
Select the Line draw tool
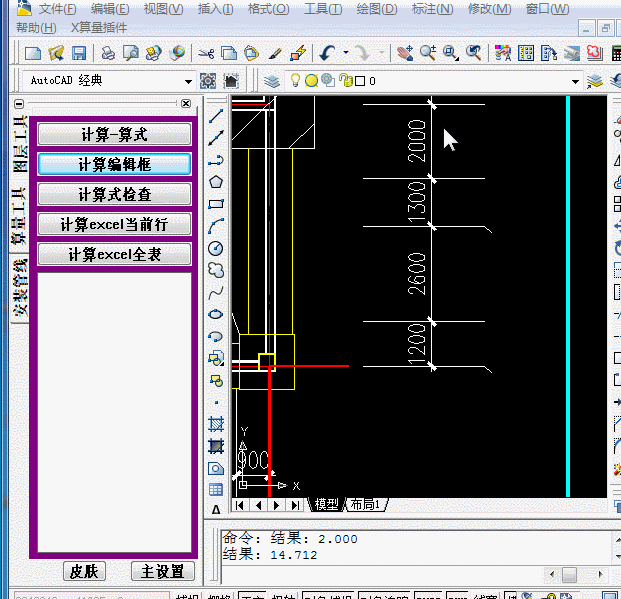pyautogui.click(x=216, y=116)
